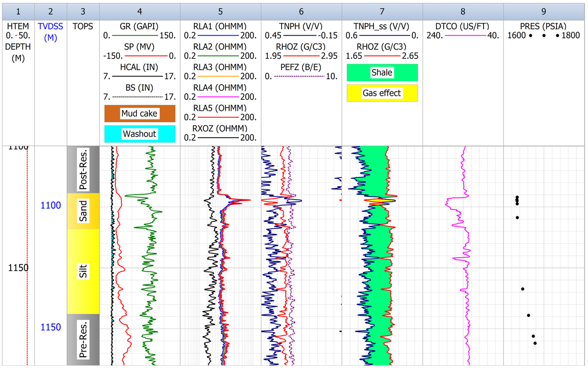The width and height of the screenshot is (588, 370).
Task: Click the DTCO (US/FT) curve label
Action: 462,26
